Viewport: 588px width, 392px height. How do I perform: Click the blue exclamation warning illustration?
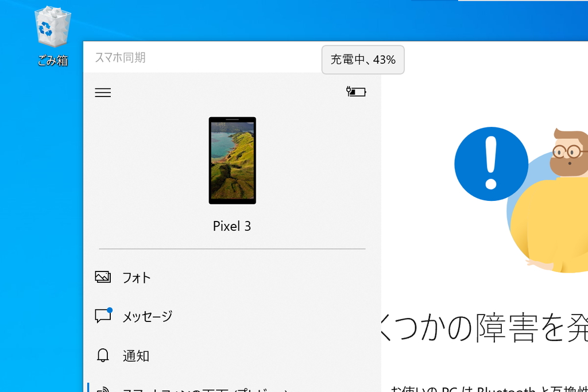point(491,164)
